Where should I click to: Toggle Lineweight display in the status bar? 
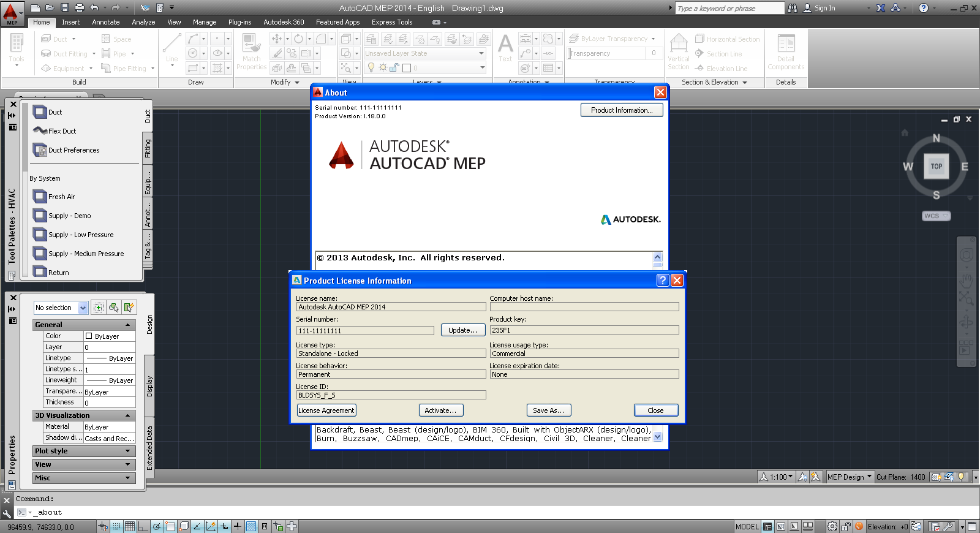[x=237, y=526]
